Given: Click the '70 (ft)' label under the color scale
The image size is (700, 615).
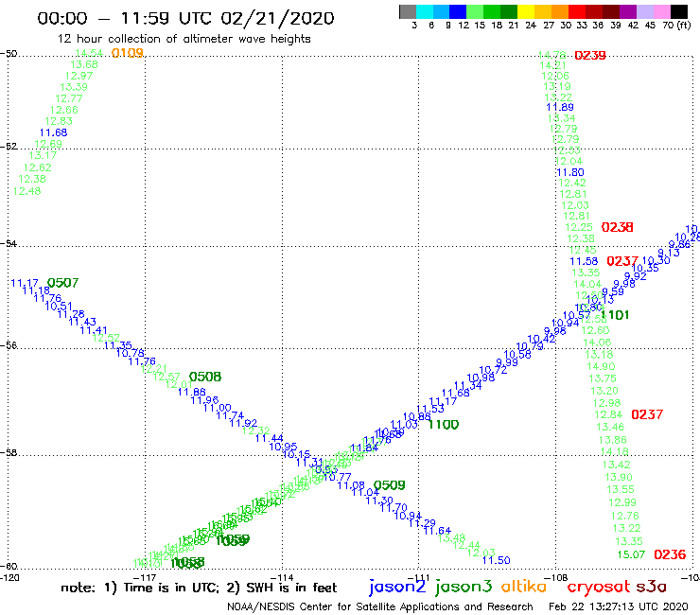Looking at the screenshot, I should click(676, 26).
